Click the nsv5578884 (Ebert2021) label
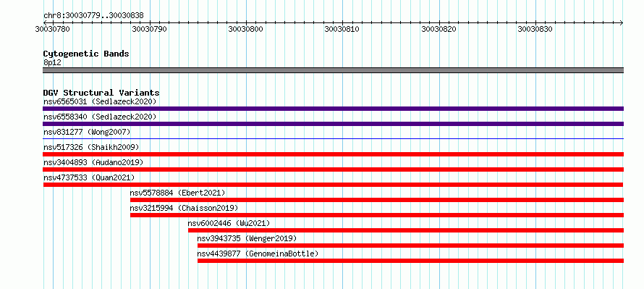 (177, 193)
